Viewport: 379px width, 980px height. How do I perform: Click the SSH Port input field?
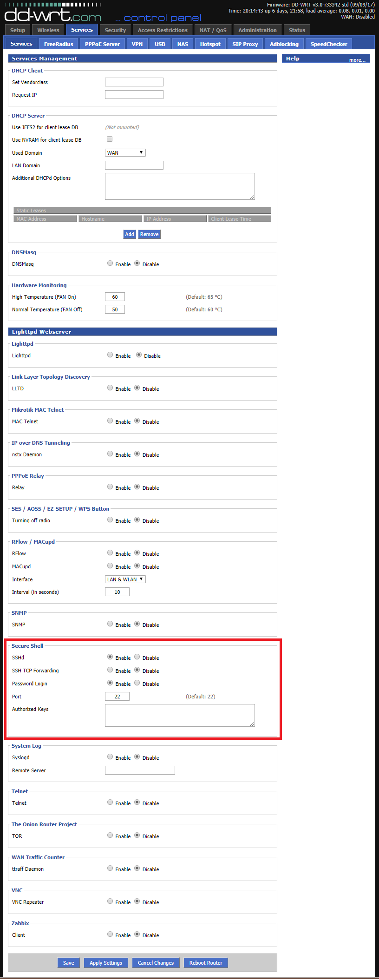point(117,696)
